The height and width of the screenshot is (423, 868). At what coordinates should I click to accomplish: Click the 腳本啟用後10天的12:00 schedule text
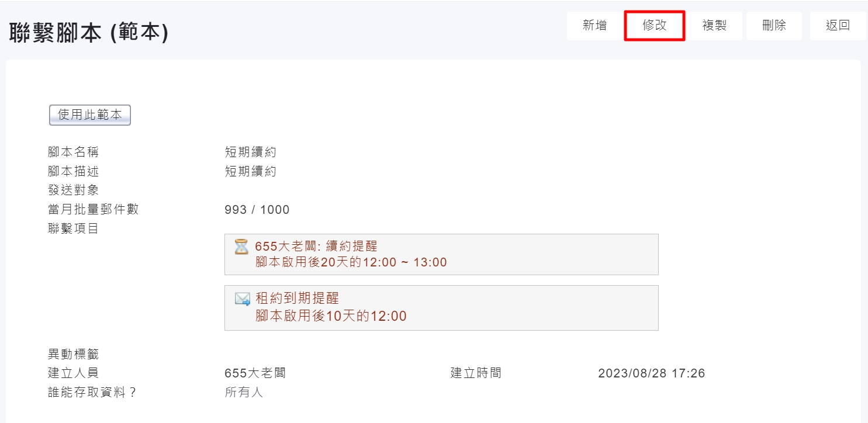tap(331, 317)
